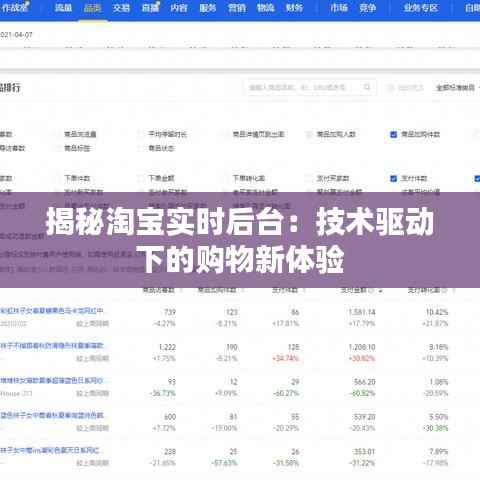Select the 1,581.14 payment amount cell
Screen dimensions: 480x480
(362, 312)
